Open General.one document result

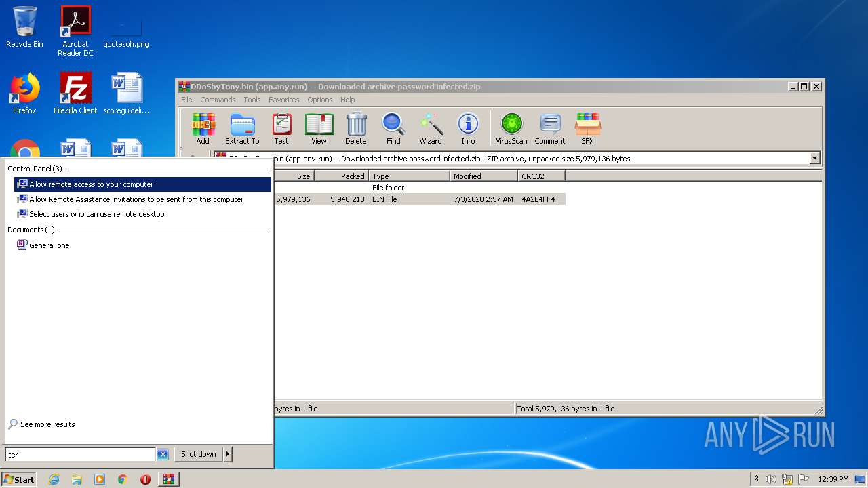point(142,245)
